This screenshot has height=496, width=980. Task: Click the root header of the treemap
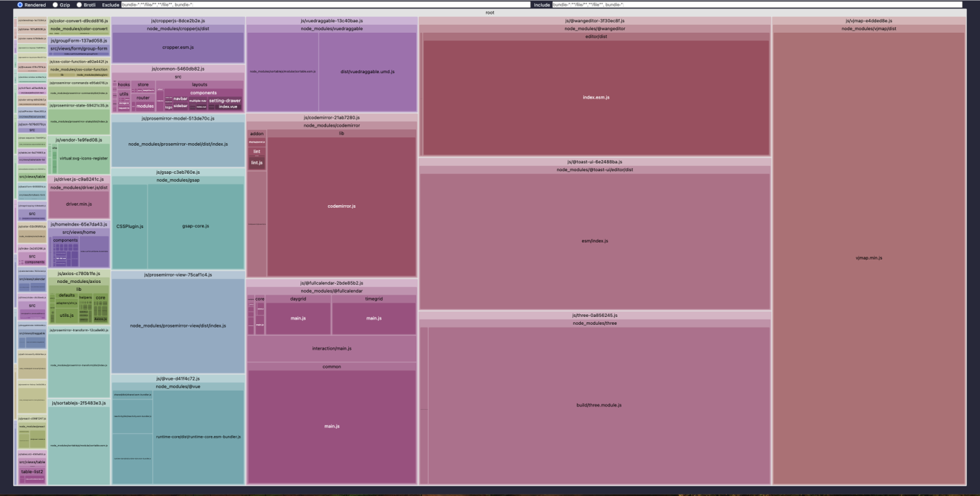click(490, 12)
